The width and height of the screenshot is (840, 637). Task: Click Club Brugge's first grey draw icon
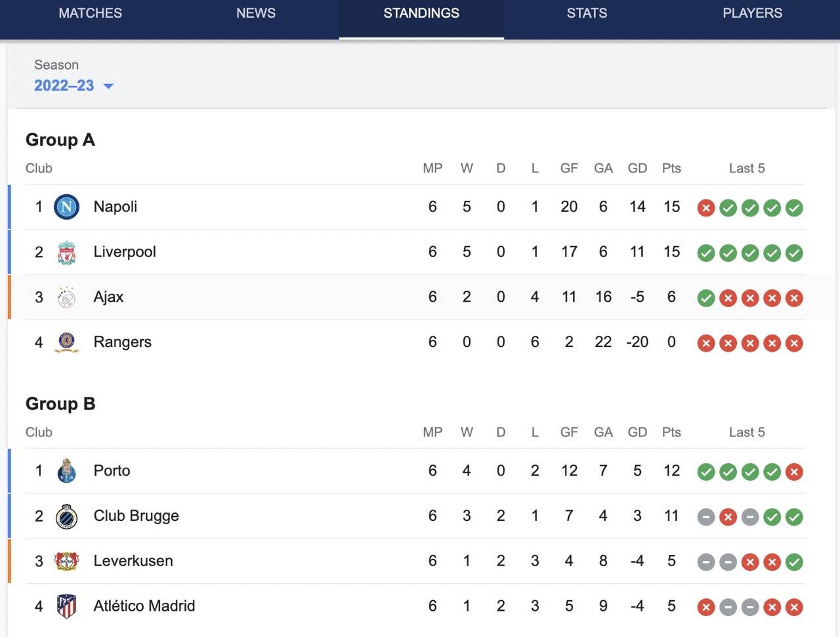(706, 517)
